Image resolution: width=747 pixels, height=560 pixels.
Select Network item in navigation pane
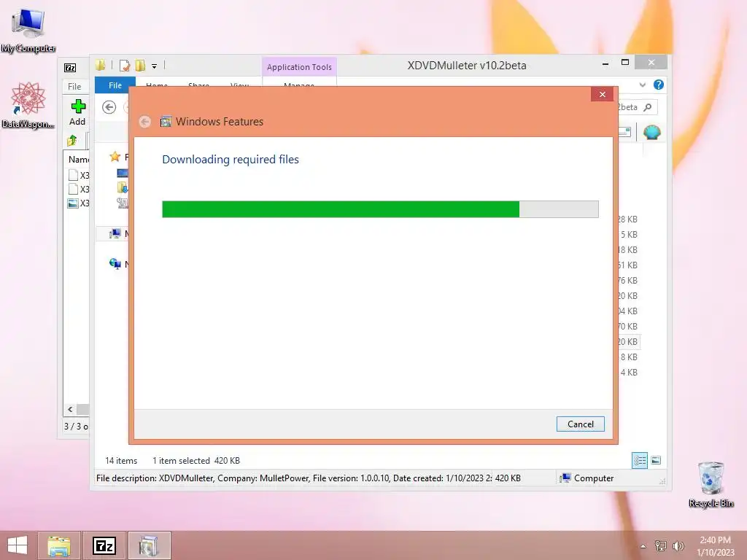click(115, 264)
